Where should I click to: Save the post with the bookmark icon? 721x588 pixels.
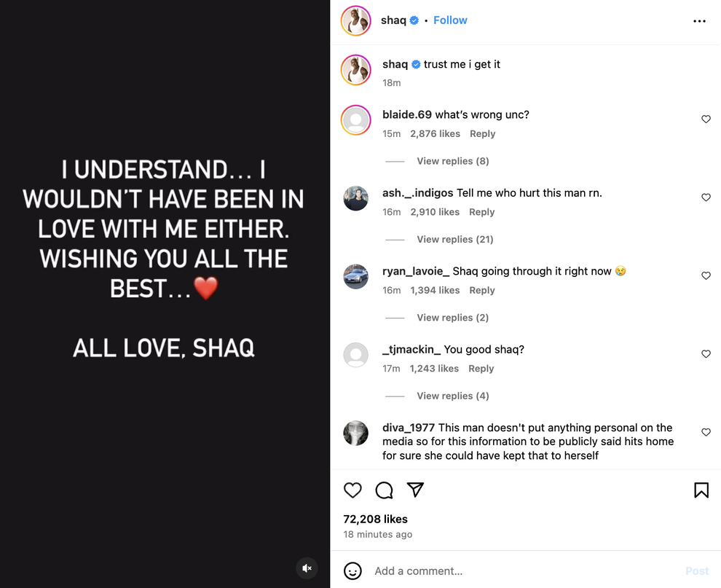pos(701,490)
